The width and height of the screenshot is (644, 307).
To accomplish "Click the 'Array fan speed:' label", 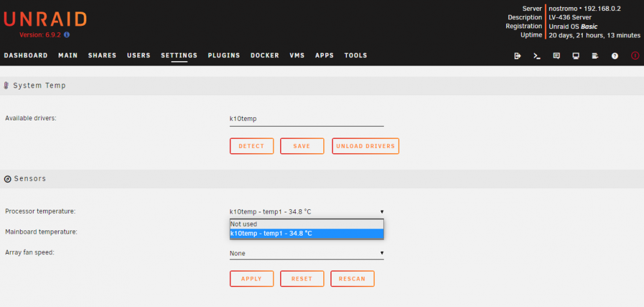I will tap(30, 252).
